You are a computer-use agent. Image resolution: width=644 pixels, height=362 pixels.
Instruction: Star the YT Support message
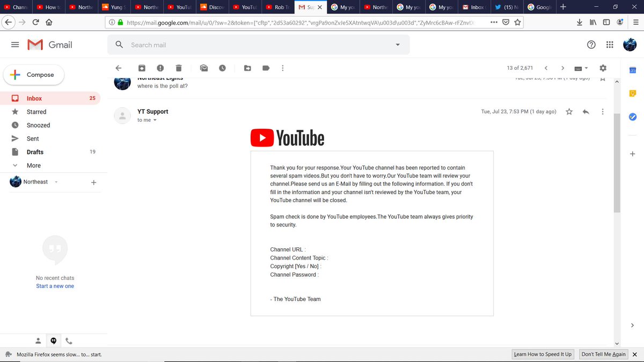pyautogui.click(x=569, y=112)
